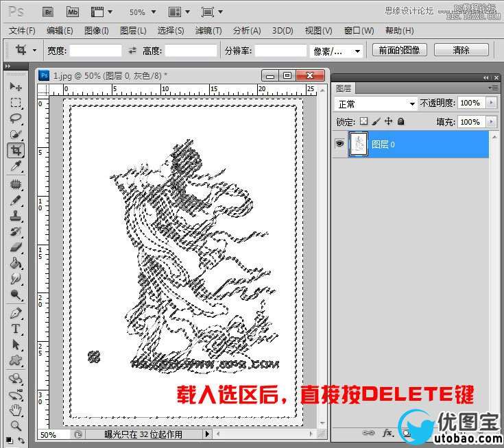Image resolution: width=504 pixels, height=448 pixels.
Task: Select the 3D Orbit camera tool
Action: [15, 395]
